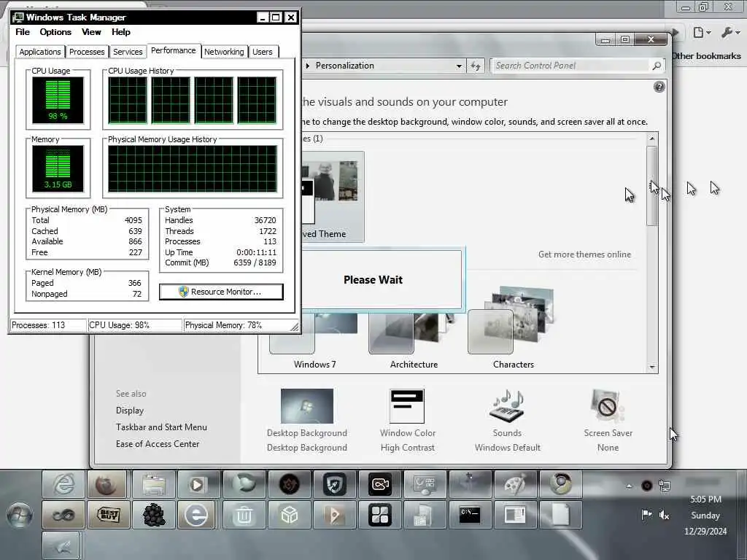Show hidden system tray icons
The height and width of the screenshot is (560, 747).
tap(629, 486)
